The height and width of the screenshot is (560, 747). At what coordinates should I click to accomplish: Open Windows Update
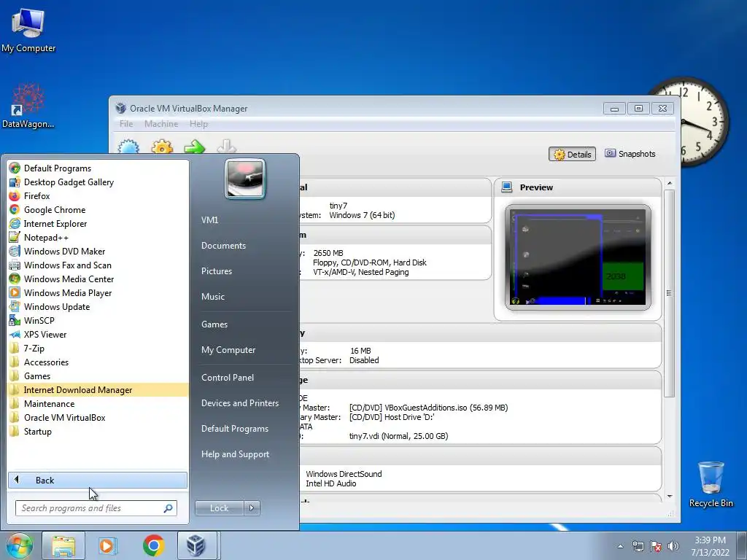[x=98, y=306]
